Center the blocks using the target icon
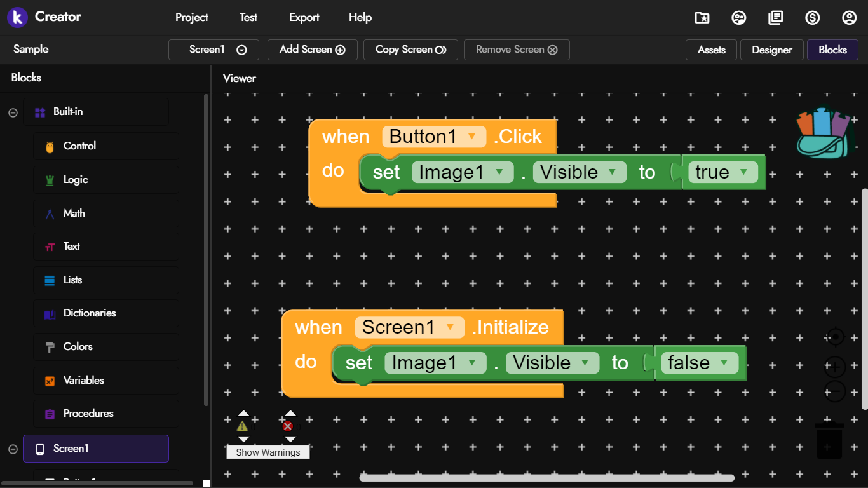 835,337
